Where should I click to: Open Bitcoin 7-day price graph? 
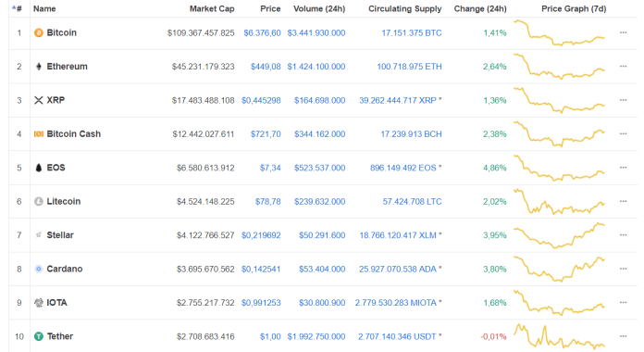(560, 33)
